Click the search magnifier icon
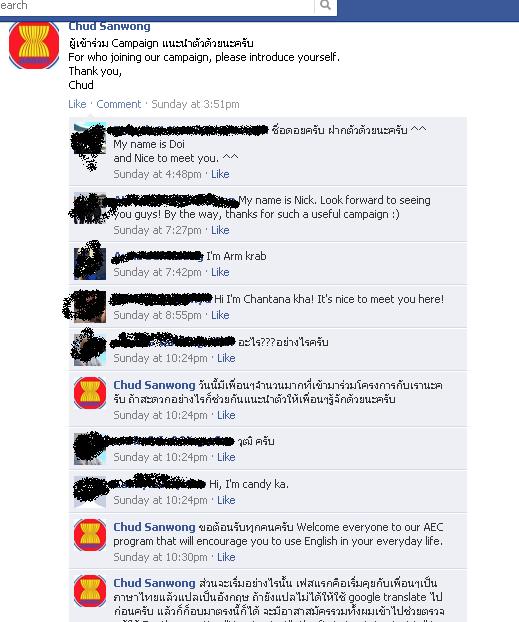Image resolution: width=519 pixels, height=622 pixels. [325, 5]
